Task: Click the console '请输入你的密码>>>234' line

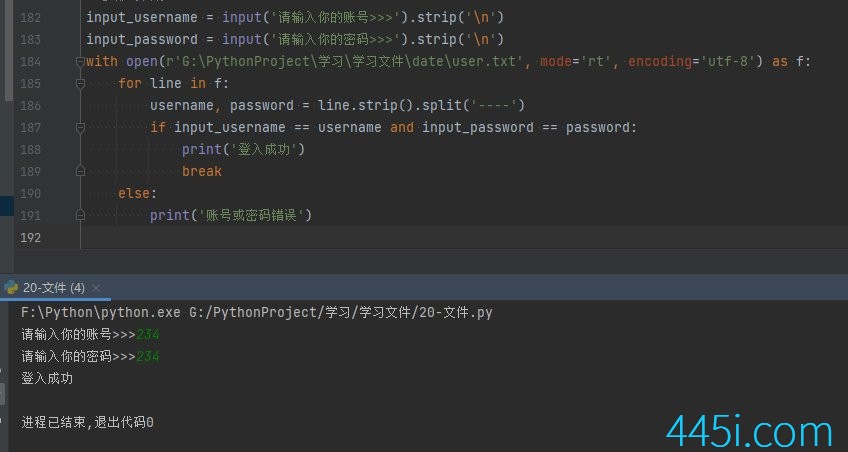Action: click(90, 356)
